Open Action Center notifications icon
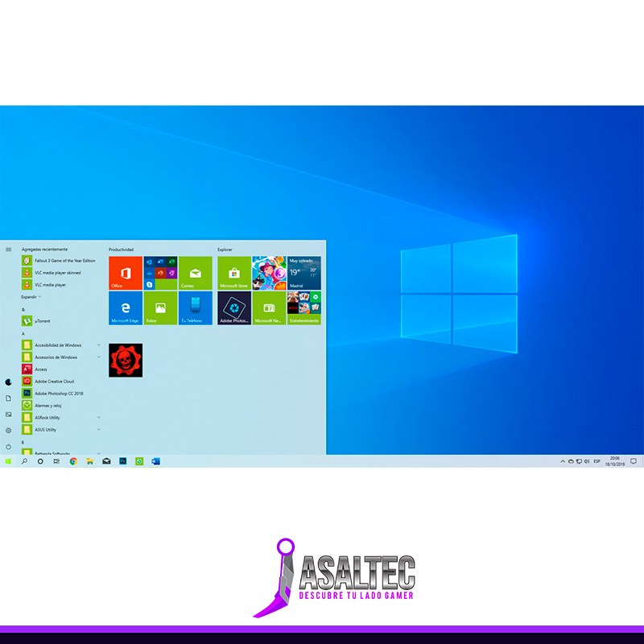This screenshot has height=644, width=644. [x=634, y=461]
